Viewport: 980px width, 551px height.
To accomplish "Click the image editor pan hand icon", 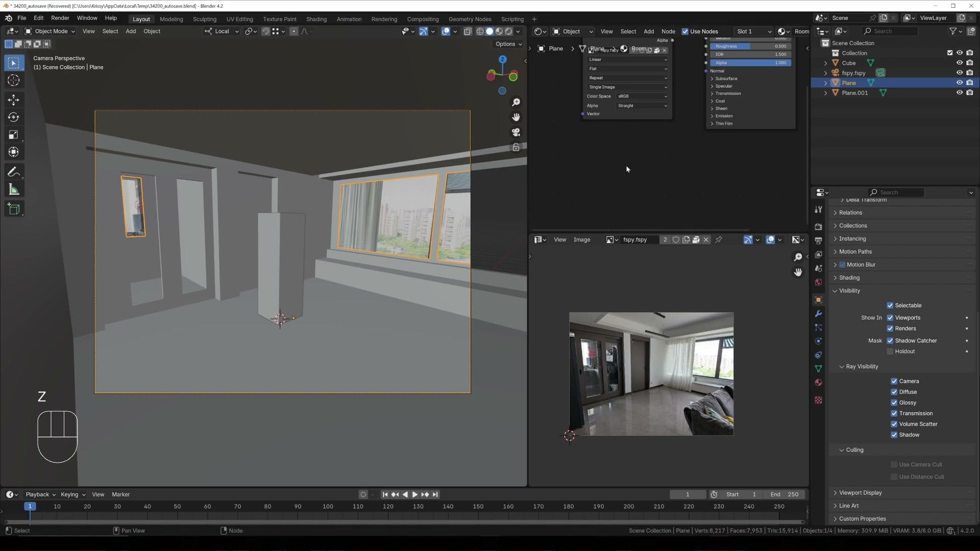I will [798, 272].
